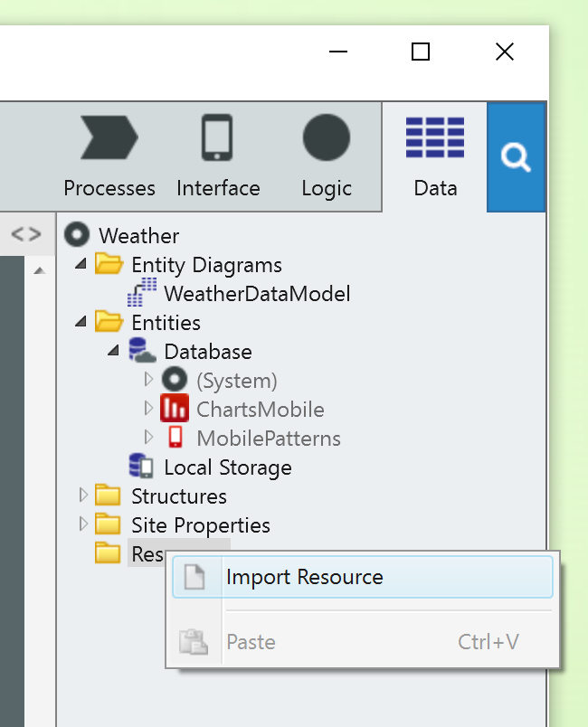Viewport: 588px width, 727px height.
Task: Select the Data grid icon
Action: (434, 137)
